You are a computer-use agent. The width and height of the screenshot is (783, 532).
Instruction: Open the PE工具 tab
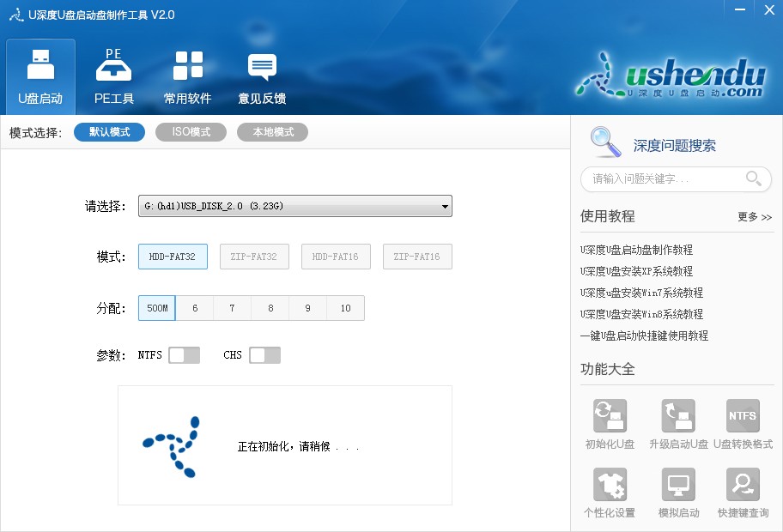[x=114, y=77]
